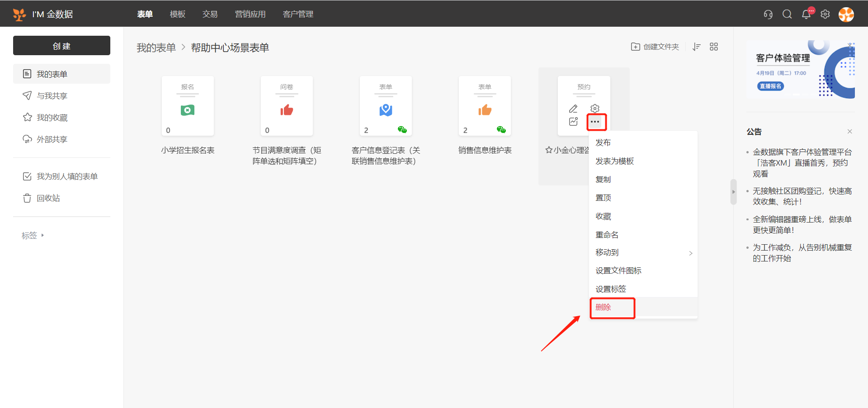Open the 小学招生报名表 form thumbnail

pos(188,106)
